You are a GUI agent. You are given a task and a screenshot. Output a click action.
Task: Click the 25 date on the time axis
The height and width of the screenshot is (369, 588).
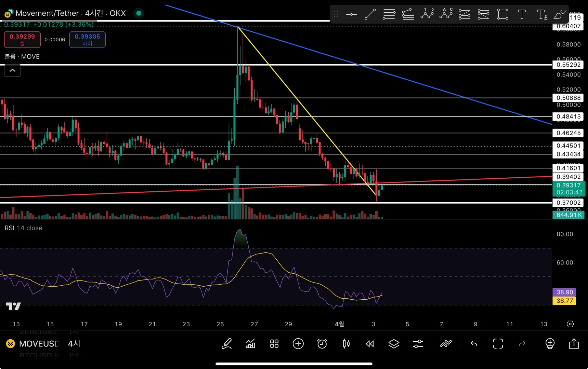[x=220, y=324]
